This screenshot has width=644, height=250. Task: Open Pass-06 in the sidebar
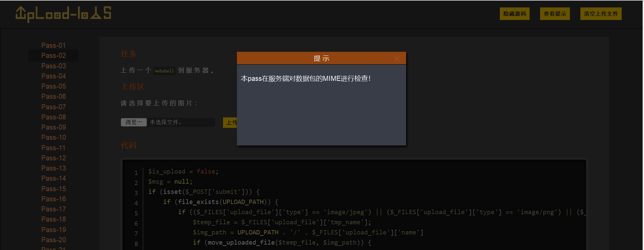pyautogui.click(x=53, y=96)
